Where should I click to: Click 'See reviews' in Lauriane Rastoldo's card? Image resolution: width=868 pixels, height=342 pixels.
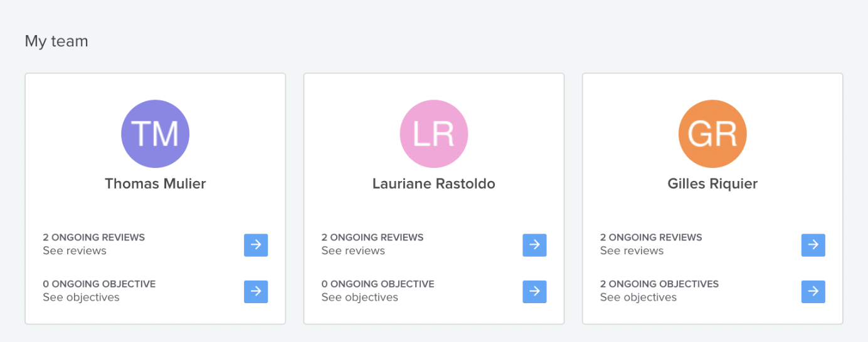[x=353, y=251]
